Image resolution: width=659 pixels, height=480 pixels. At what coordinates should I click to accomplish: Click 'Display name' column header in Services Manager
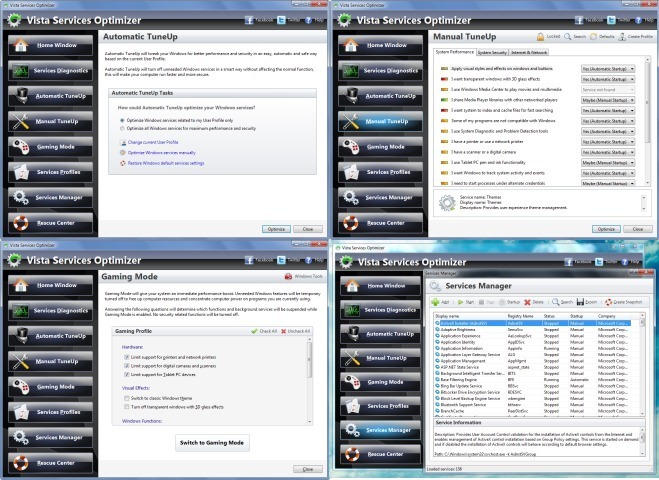pyautogui.click(x=469, y=316)
